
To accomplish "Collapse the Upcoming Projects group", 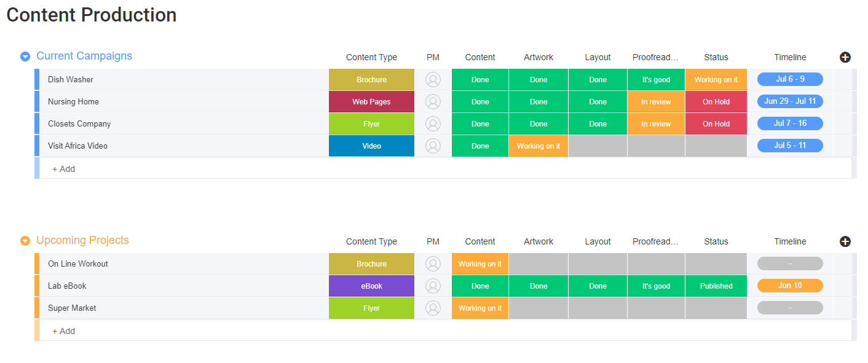I will pyautogui.click(x=25, y=240).
